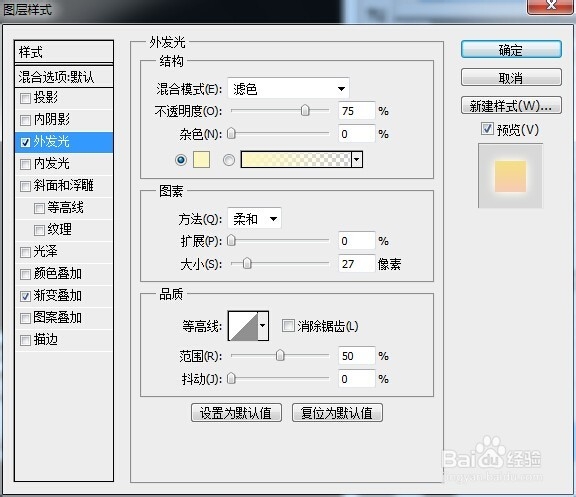Click the 不透明度 value field showing 75
The width and height of the screenshot is (576, 497).
pos(356,111)
